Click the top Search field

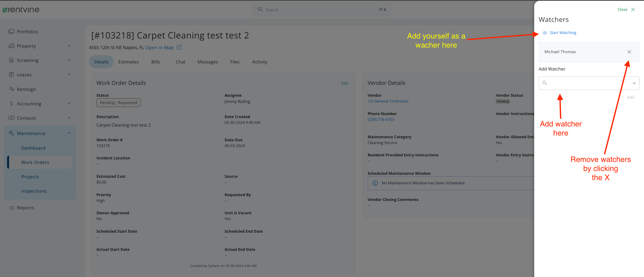click(321, 10)
